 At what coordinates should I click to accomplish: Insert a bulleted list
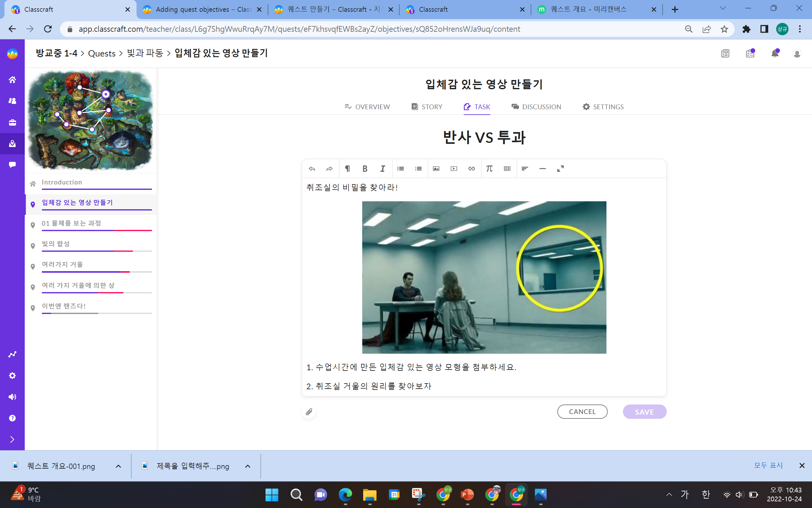tap(401, 169)
